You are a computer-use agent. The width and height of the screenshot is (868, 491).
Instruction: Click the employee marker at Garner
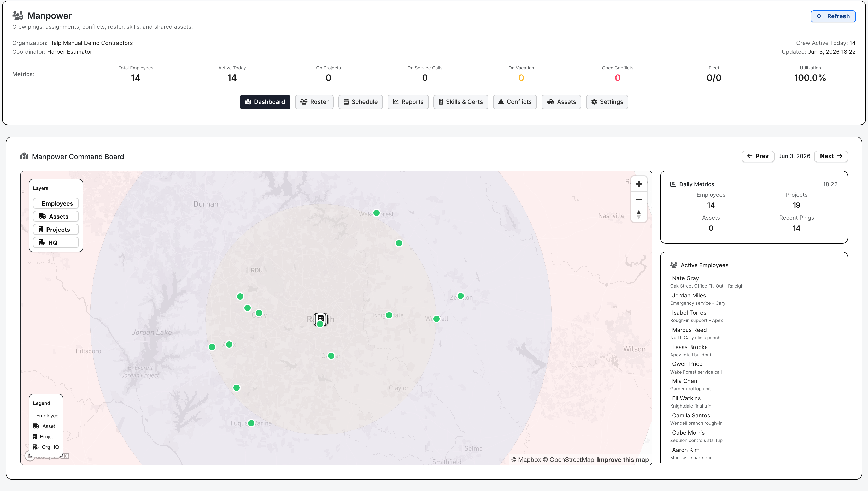[331, 356]
